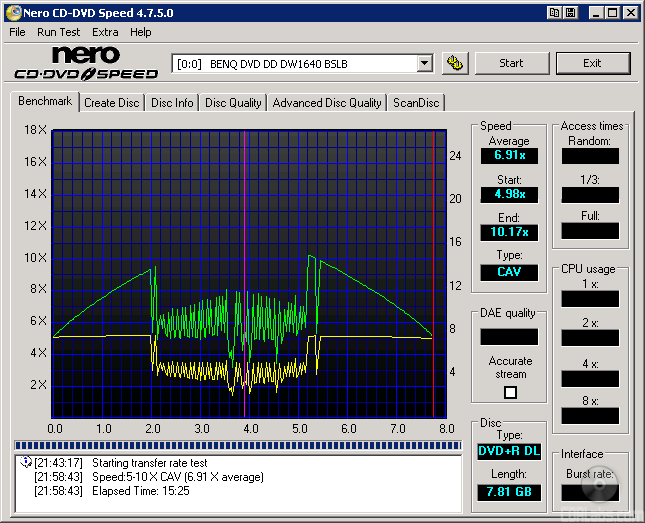The image size is (645, 523).
Task: Maximize the Nero CD-DVD Speed window
Action: coord(611,12)
